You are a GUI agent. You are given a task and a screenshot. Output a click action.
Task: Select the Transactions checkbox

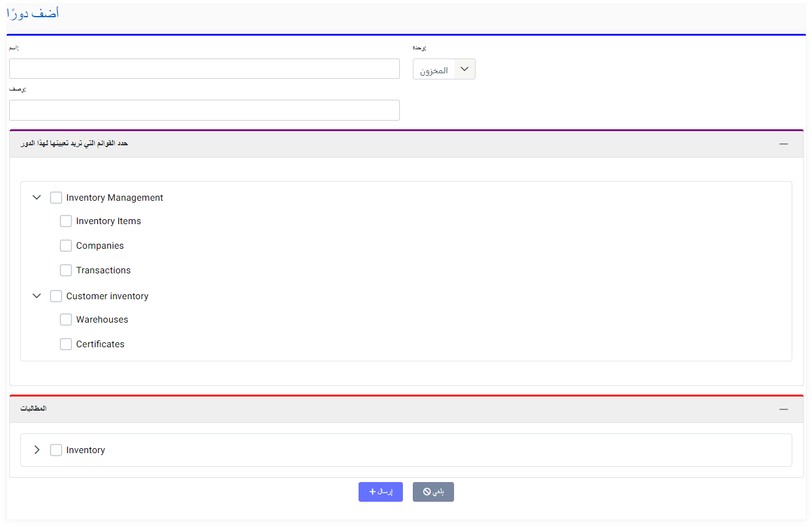(x=66, y=270)
